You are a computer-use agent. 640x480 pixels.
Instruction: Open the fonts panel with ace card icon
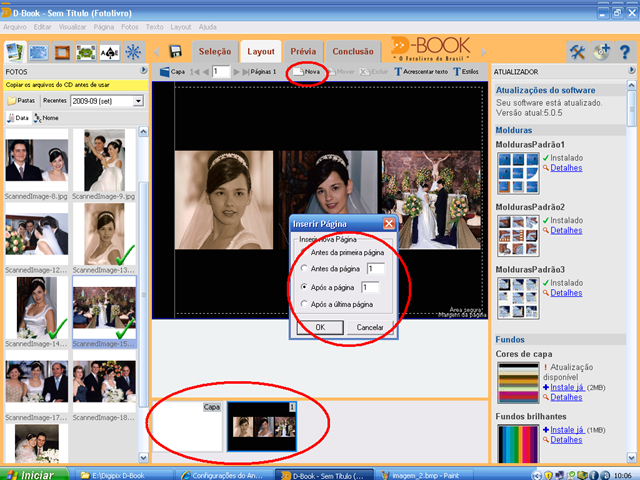pyautogui.click(x=110, y=52)
